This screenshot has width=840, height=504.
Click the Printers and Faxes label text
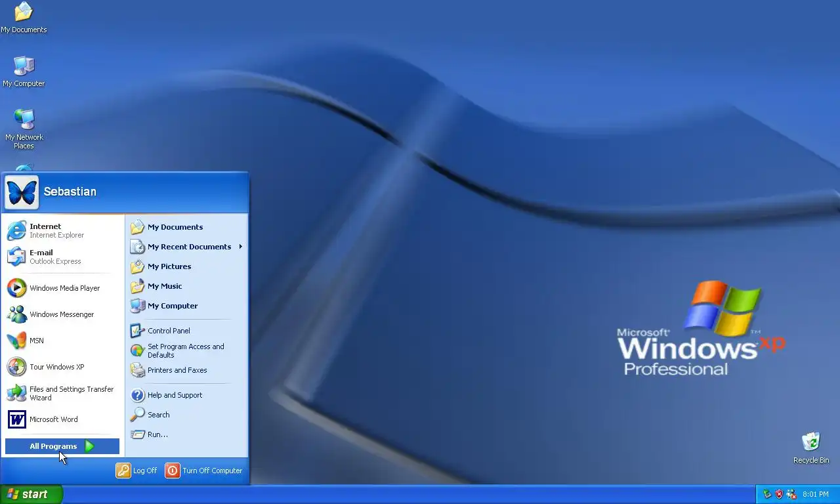pyautogui.click(x=177, y=370)
